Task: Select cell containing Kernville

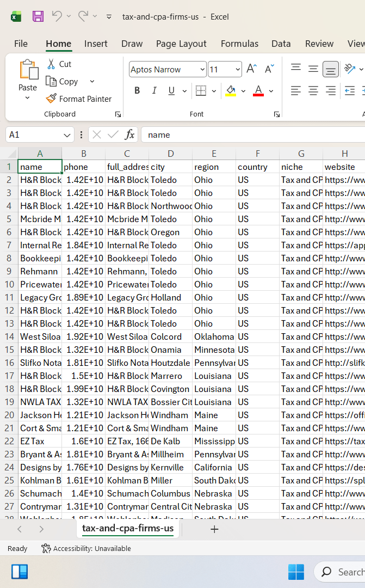Action: (170, 467)
